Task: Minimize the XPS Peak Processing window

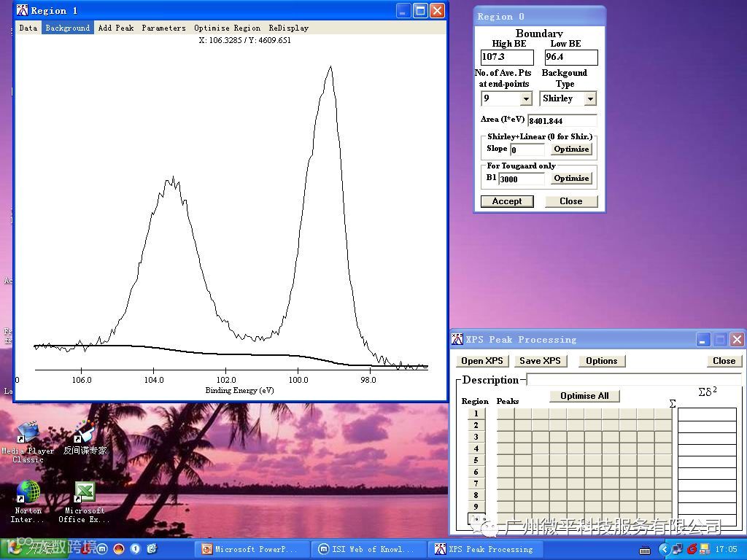Action: pyautogui.click(x=703, y=340)
